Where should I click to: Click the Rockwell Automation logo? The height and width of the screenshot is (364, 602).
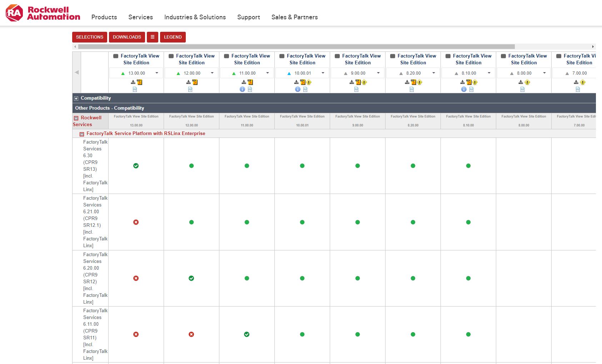(x=43, y=13)
